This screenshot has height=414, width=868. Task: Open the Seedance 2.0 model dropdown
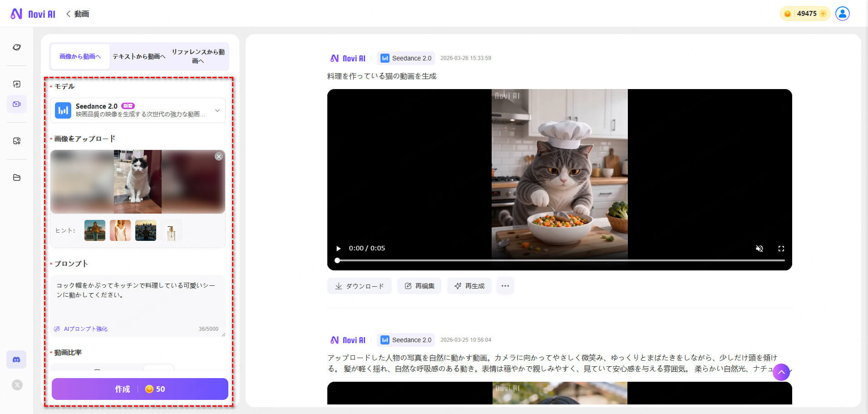click(x=218, y=110)
